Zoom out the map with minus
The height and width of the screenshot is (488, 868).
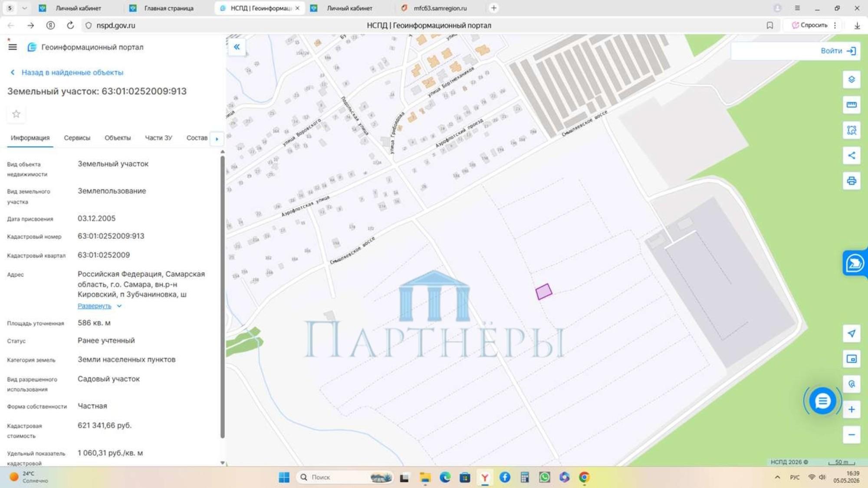[x=852, y=435]
